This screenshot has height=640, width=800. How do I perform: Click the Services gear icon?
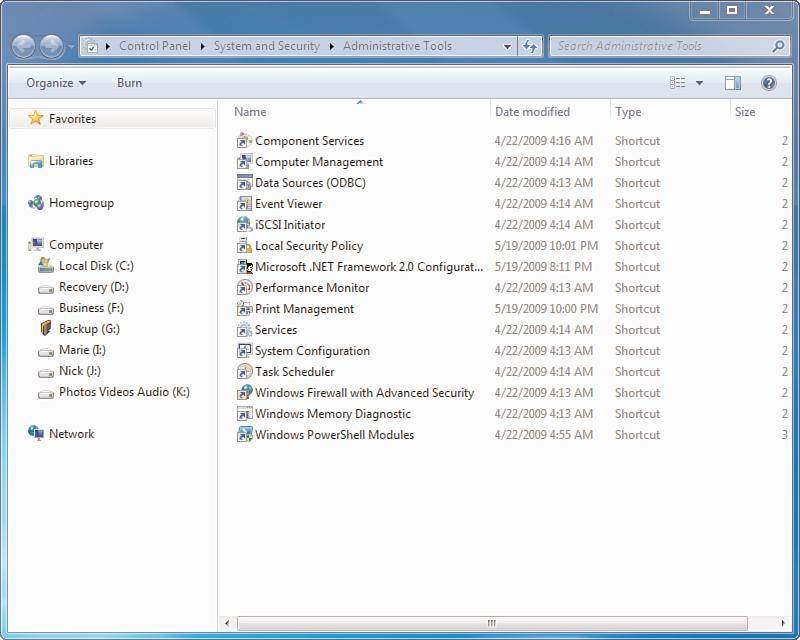click(x=244, y=329)
